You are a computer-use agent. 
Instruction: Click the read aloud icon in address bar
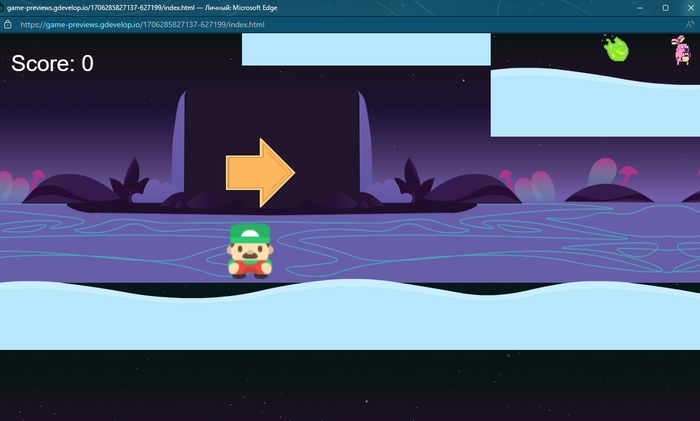[690, 25]
